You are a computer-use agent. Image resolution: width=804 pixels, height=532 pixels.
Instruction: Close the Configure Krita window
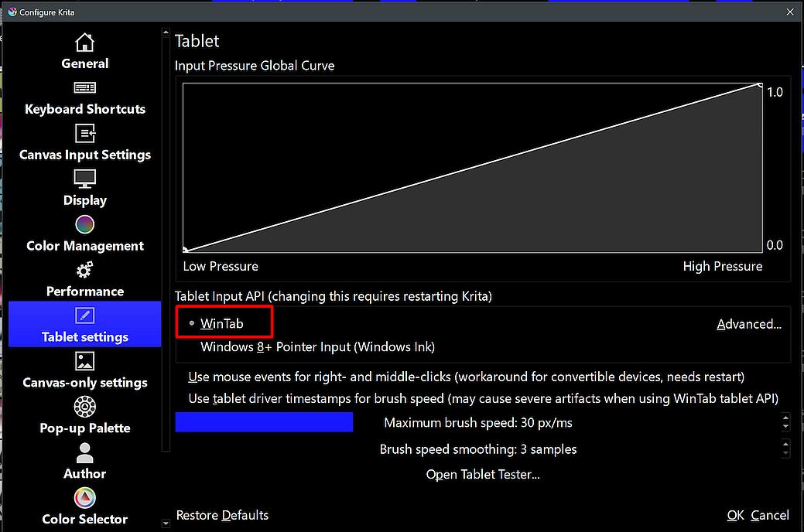[789, 12]
